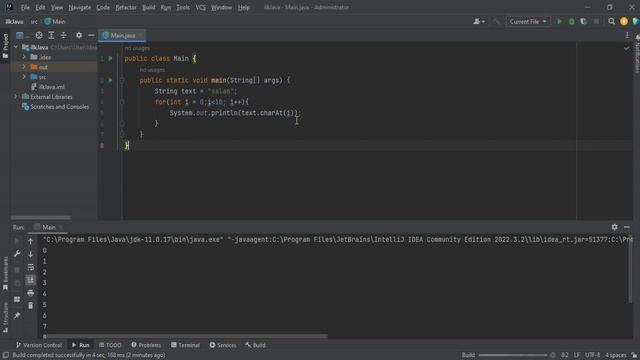Screen dimensions: 640x360
Task: Hide the Run tool window
Action: pyautogui.click(x=627, y=227)
